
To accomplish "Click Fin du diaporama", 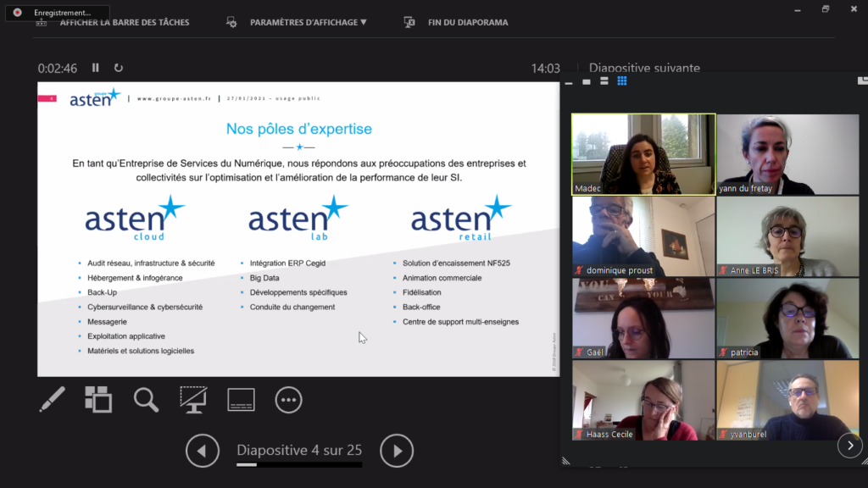I will point(467,23).
